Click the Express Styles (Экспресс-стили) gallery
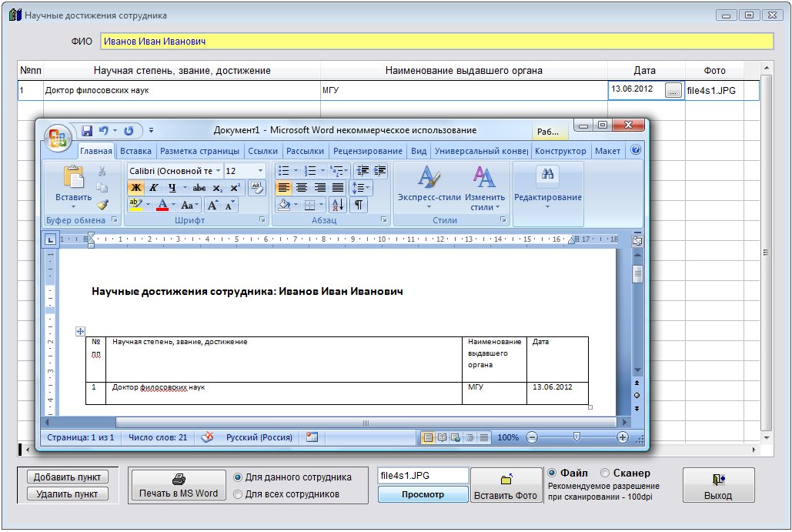 coord(429,187)
